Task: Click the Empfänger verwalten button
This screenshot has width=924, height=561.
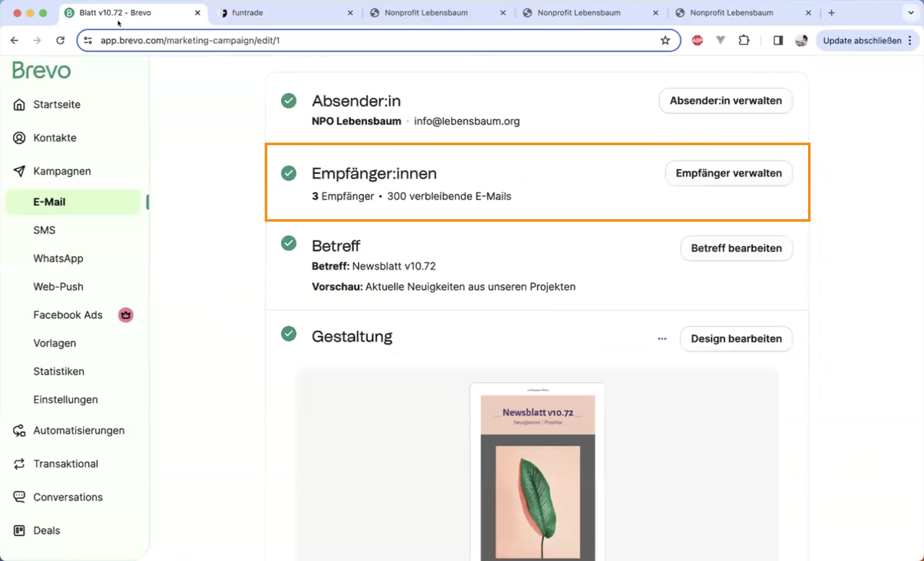Action: coord(728,173)
